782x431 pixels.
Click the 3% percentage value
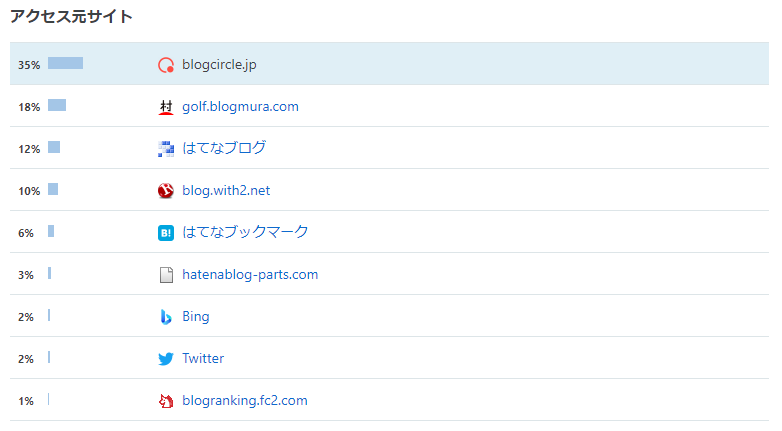(26, 275)
